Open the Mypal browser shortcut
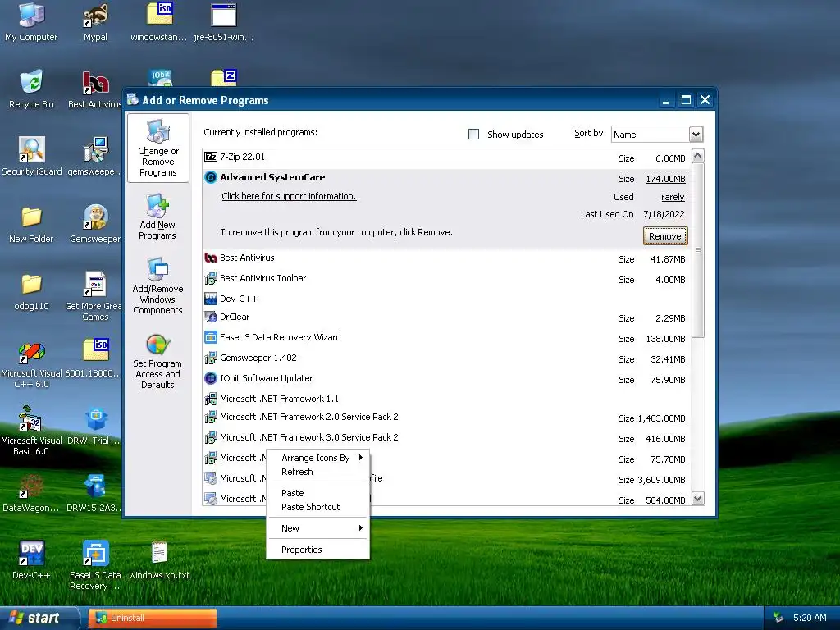 pos(95,22)
